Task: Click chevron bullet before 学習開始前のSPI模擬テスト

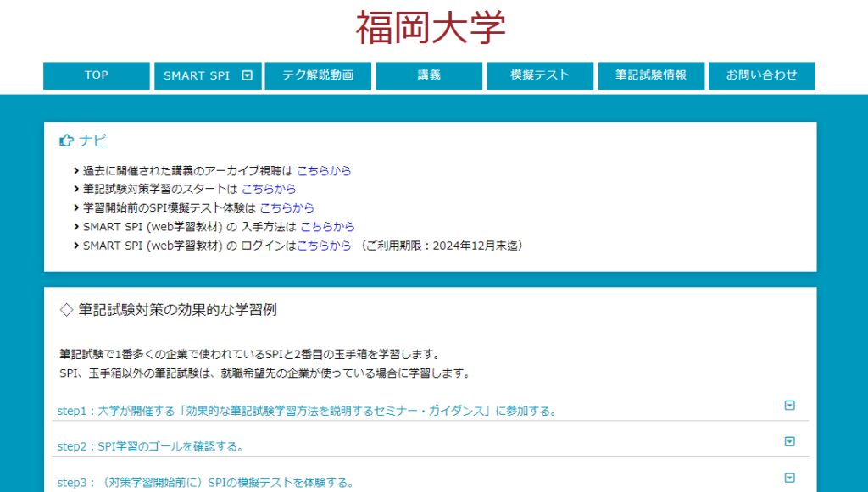Action: pos(76,207)
